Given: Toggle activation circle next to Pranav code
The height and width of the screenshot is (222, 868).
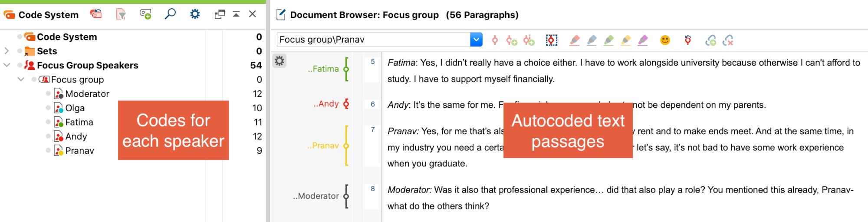Looking at the screenshot, I should pyautogui.click(x=48, y=150).
